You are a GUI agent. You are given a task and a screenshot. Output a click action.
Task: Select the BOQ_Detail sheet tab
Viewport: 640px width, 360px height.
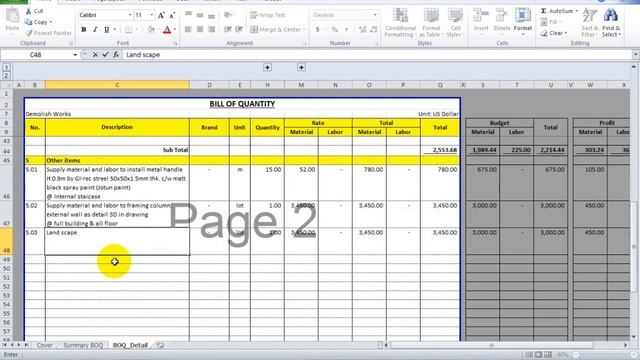coord(130,345)
